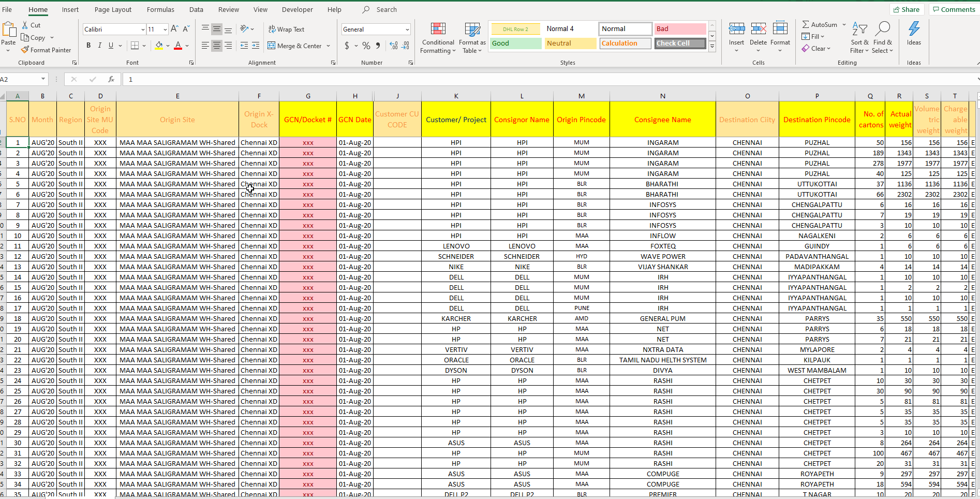Screen dimensions: 980x499
Task: Activate the Format Painter brush
Action: click(25, 50)
